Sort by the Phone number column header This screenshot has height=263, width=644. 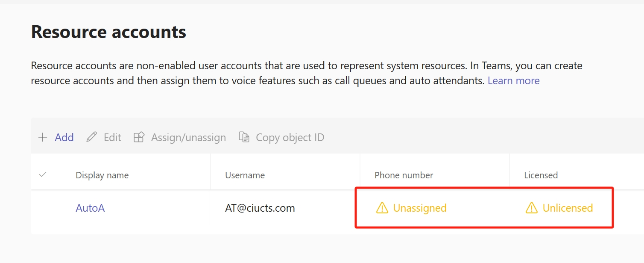404,175
